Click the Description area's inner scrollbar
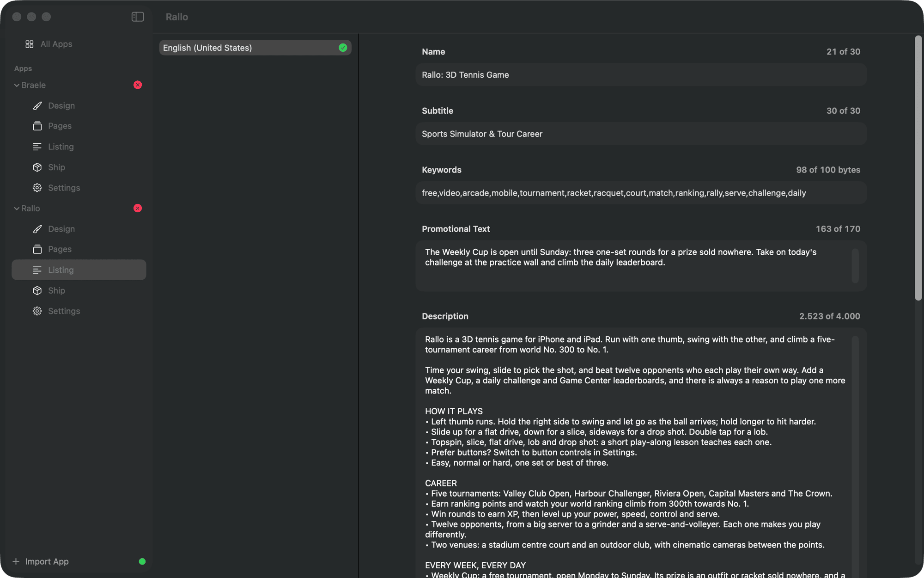Image resolution: width=924 pixels, height=578 pixels. point(855,457)
